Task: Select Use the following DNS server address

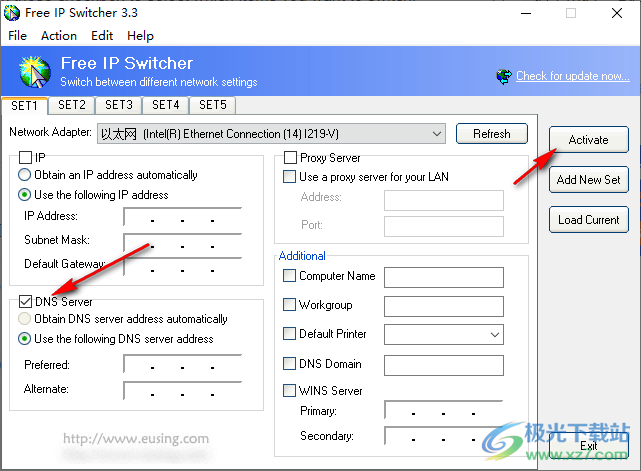Action: 25,339
